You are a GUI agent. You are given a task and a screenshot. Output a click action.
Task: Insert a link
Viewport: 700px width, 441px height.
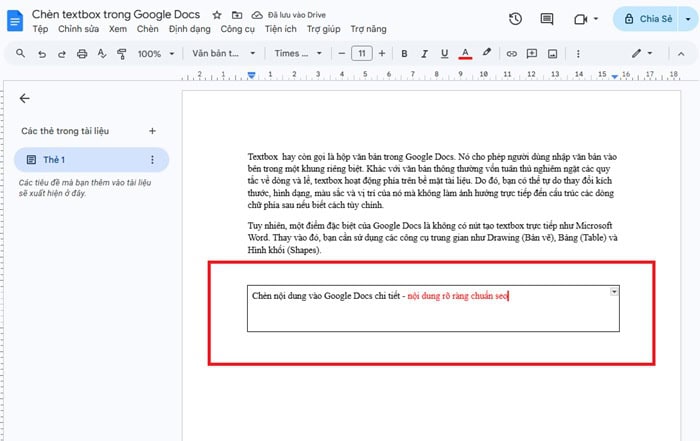tap(512, 54)
